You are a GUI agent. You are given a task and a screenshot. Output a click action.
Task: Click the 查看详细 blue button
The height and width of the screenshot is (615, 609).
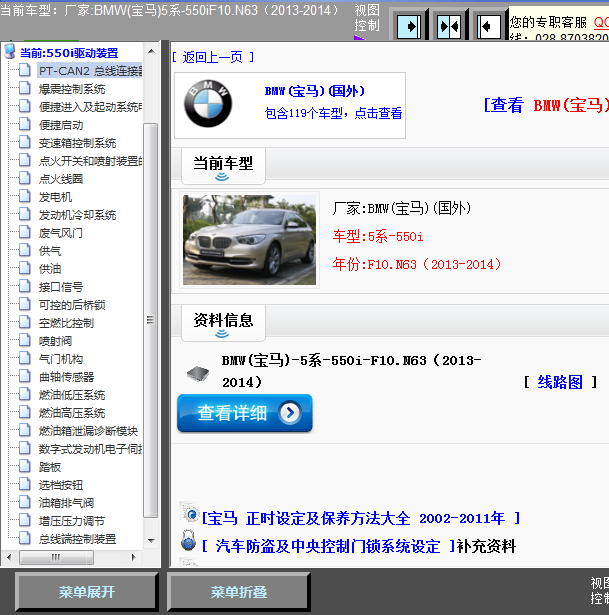coord(245,413)
